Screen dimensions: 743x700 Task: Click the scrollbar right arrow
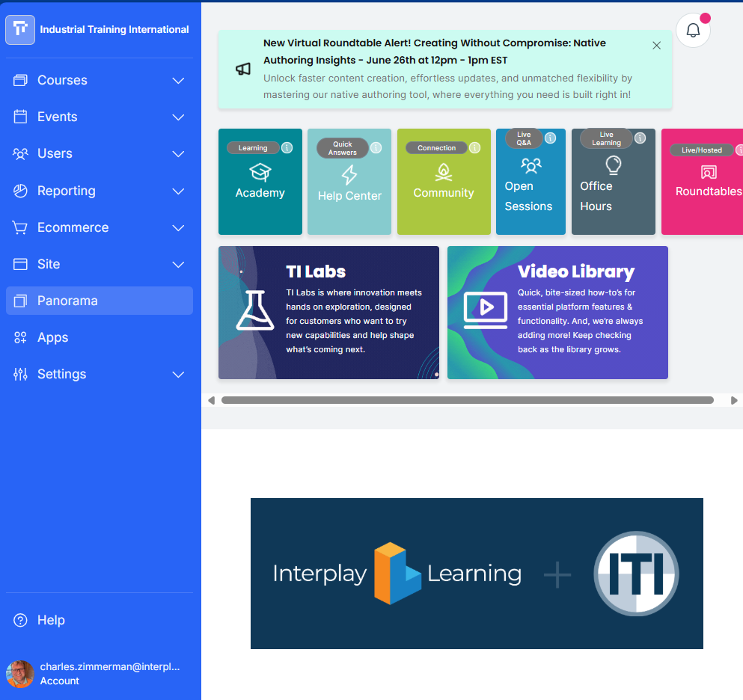(x=733, y=400)
